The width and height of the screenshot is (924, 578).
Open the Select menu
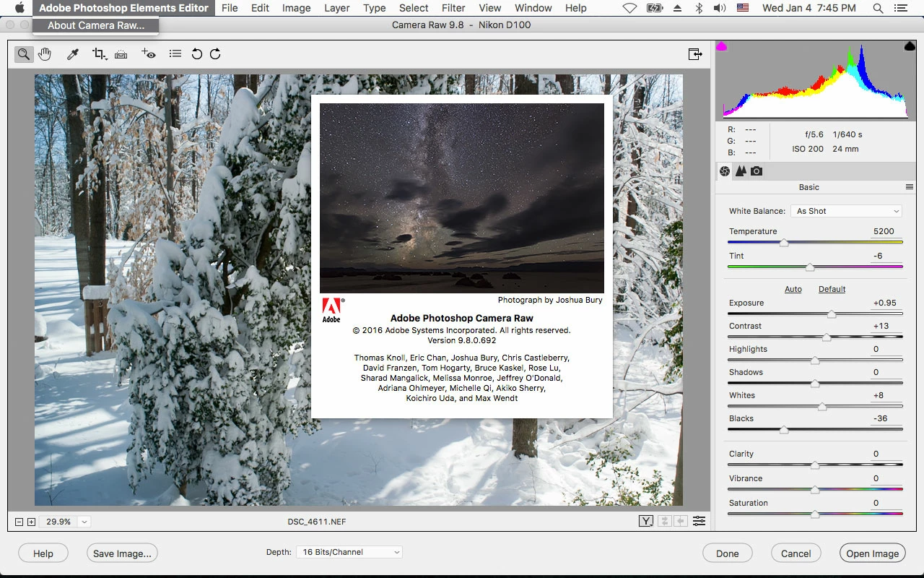pyautogui.click(x=414, y=8)
